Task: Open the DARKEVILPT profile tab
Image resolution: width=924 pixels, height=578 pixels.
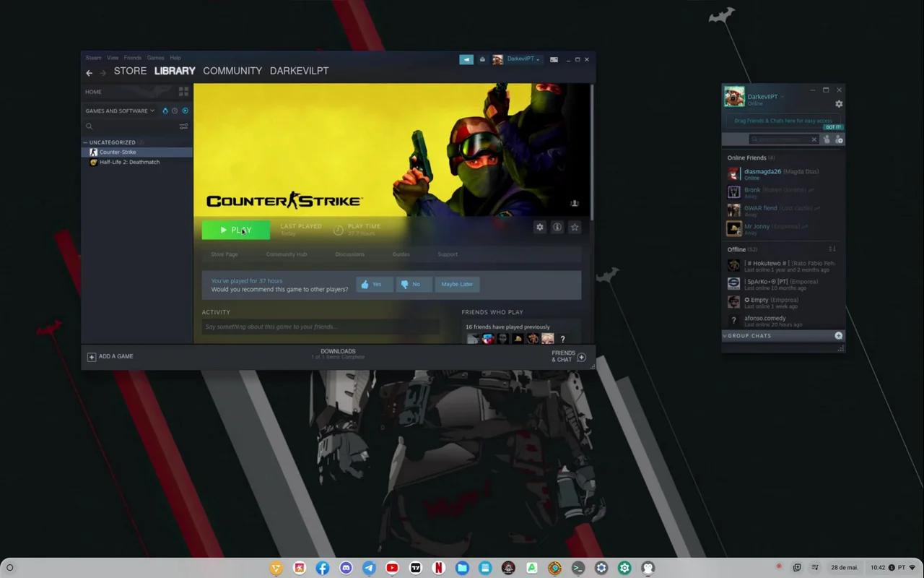Action: click(299, 71)
